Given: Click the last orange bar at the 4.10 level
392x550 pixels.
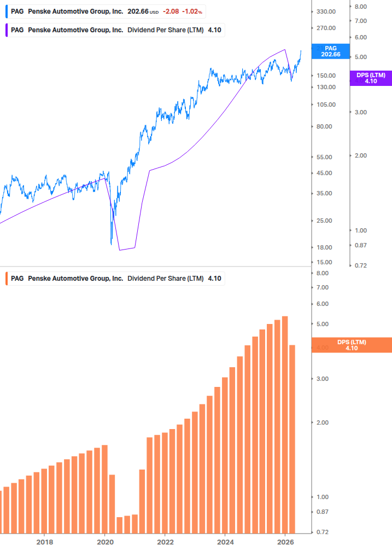Looking at the screenshot, I should click(x=292, y=439).
